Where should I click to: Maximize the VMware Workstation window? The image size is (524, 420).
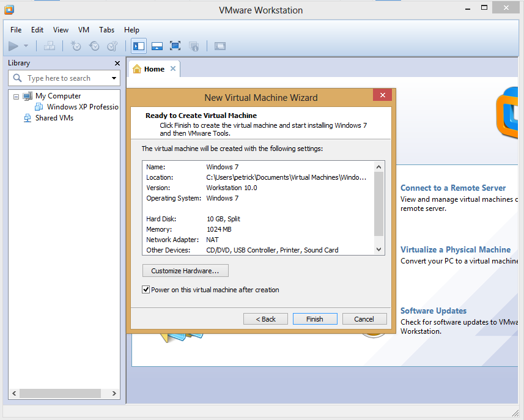[x=484, y=8]
